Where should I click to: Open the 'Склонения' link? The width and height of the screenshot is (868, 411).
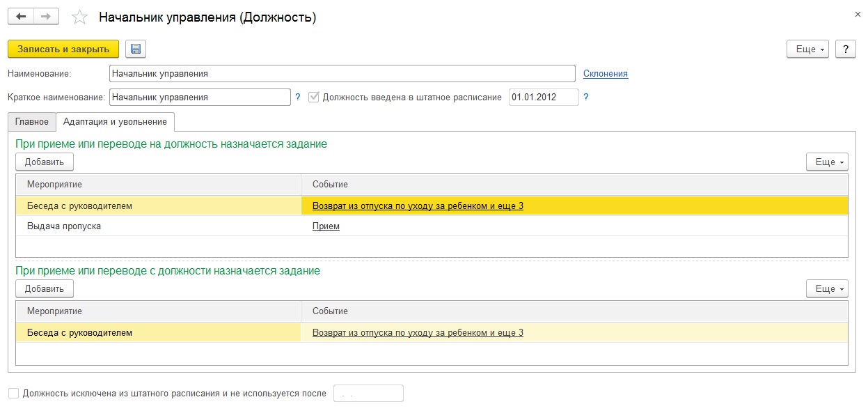pos(606,74)
